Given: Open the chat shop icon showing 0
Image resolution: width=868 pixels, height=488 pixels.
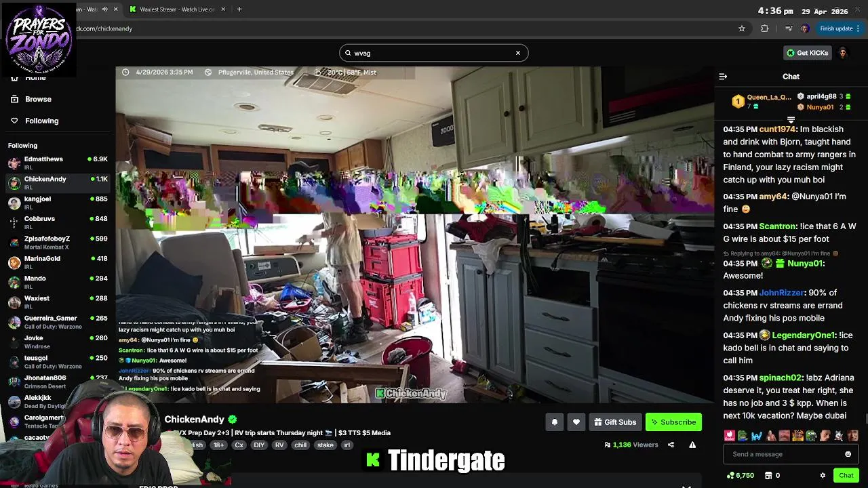Looking at the screenshot, I should point(772,475).
